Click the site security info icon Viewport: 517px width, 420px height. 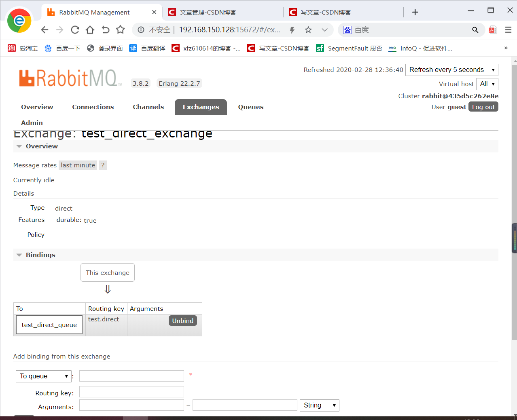(x=141, y=30)
